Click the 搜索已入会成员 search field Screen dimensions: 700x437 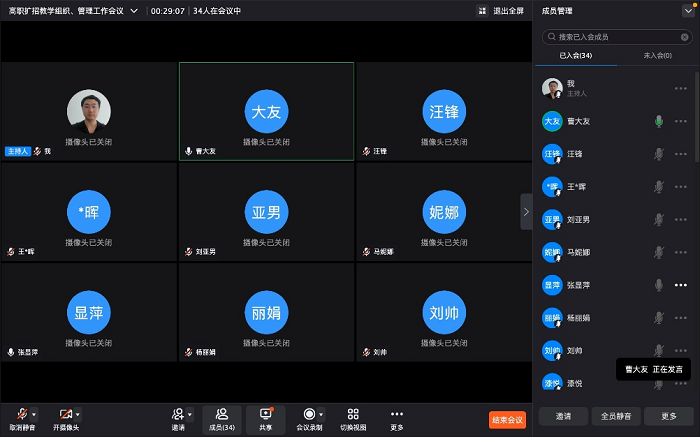[x=616, y=37]
